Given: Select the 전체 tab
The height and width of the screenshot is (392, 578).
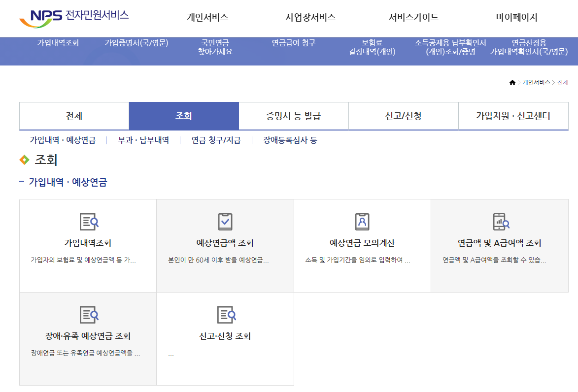Looking at the screenshot, I should (73, 115).
